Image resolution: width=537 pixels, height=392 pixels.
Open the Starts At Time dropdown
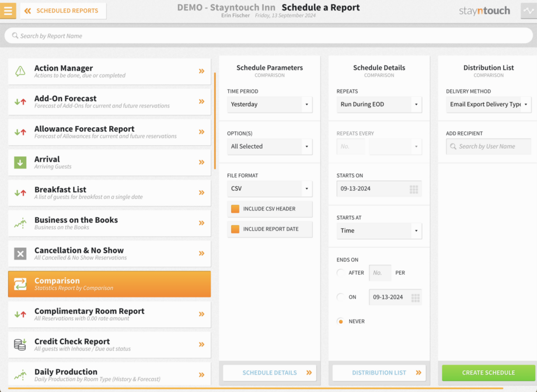[x=379, y=231]
